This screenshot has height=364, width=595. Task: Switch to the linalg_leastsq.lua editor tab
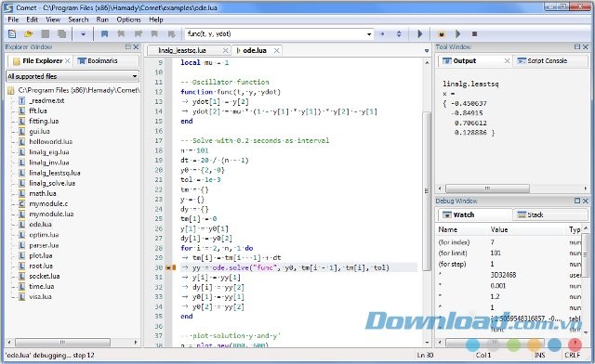182,50
